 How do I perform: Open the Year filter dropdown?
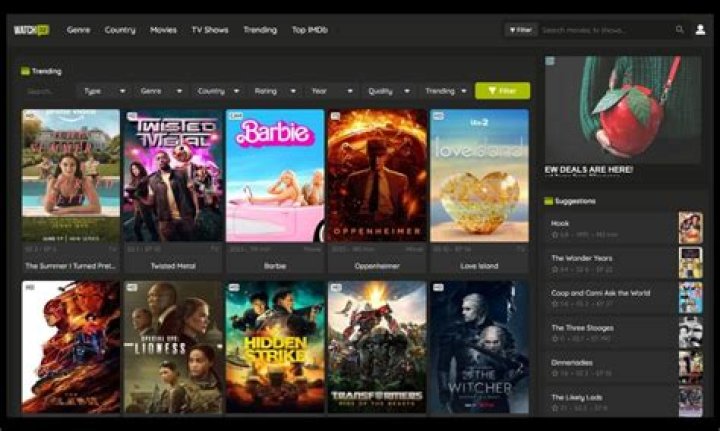pos(331,91)
